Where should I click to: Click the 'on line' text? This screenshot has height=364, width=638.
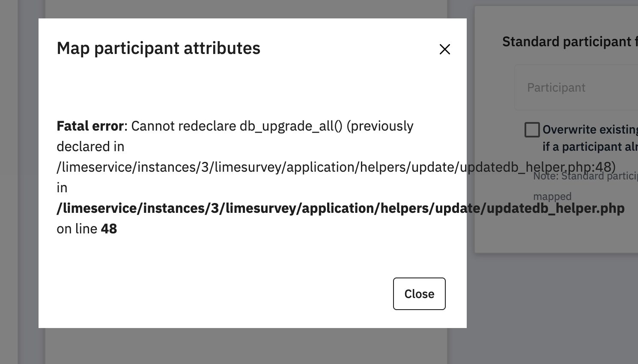pos(77,229)
